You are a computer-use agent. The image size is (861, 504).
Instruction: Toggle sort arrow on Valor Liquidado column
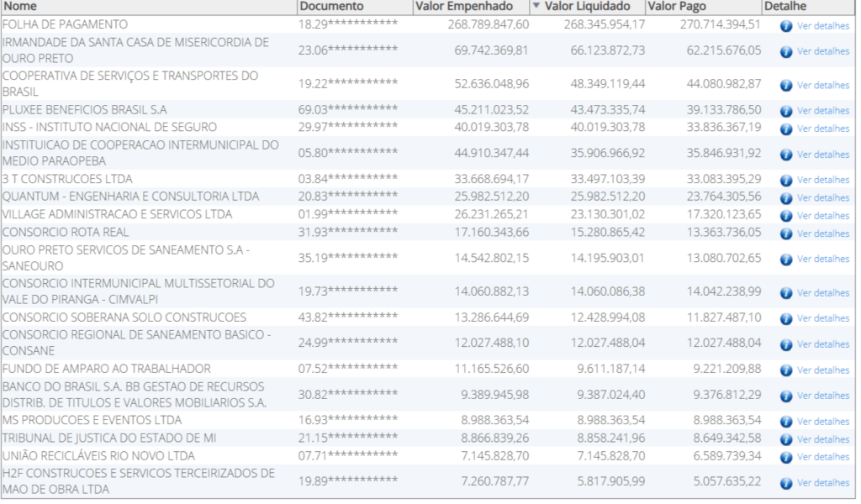(x=536, y=6)
